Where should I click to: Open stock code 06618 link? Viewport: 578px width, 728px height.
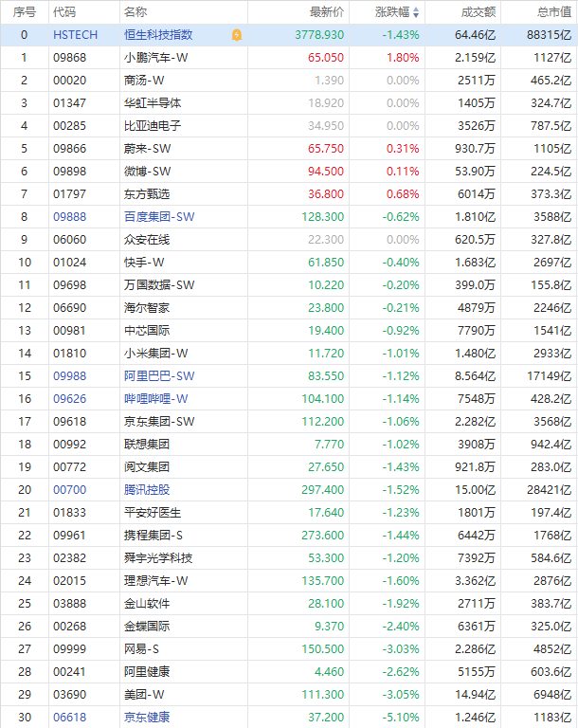(x=69, y=718)
